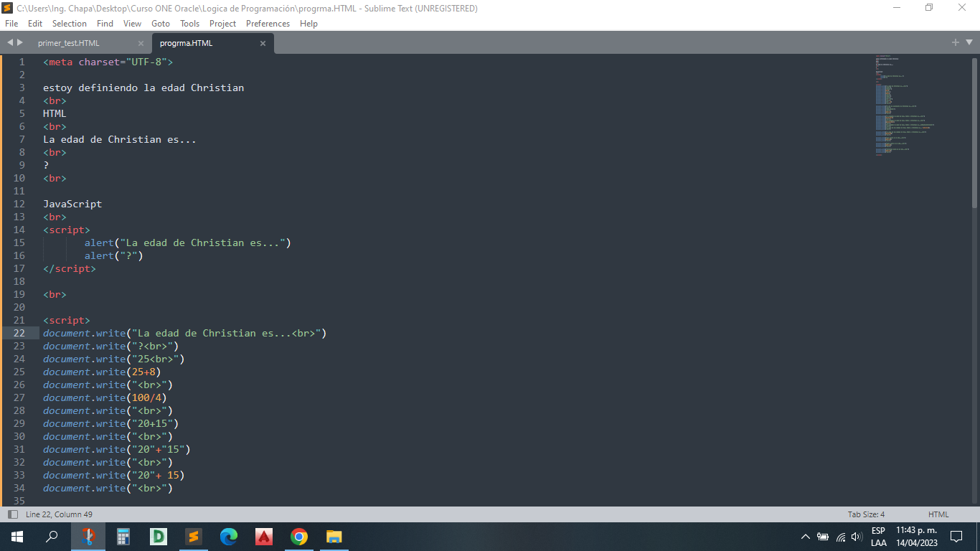Click document.write("20+15") line
This screenshot has width=980, height=551.
[110, 423]
